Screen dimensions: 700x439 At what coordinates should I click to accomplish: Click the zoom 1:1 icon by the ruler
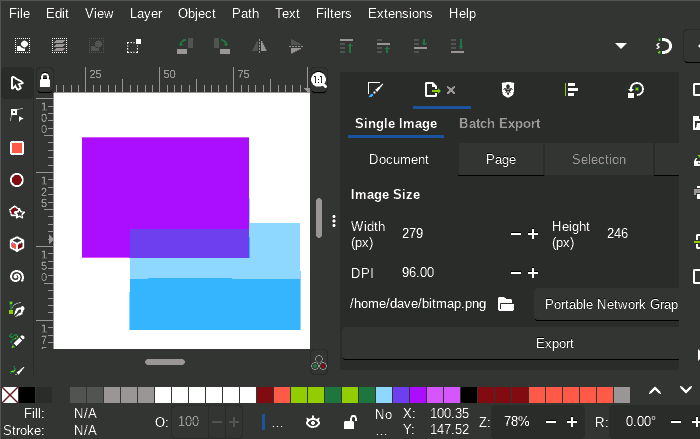tap(319, 80)
